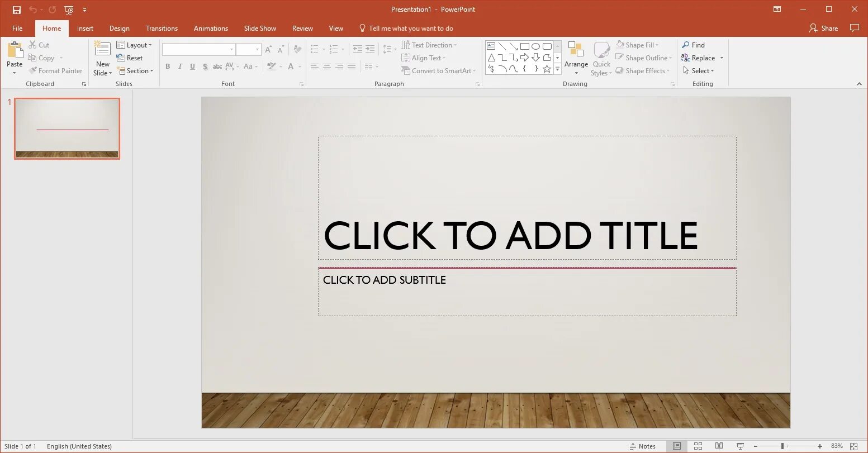The width and height of the screenshot is (868, 453).
Task: Switch to the Design tab
Action: tap(119, 28)
